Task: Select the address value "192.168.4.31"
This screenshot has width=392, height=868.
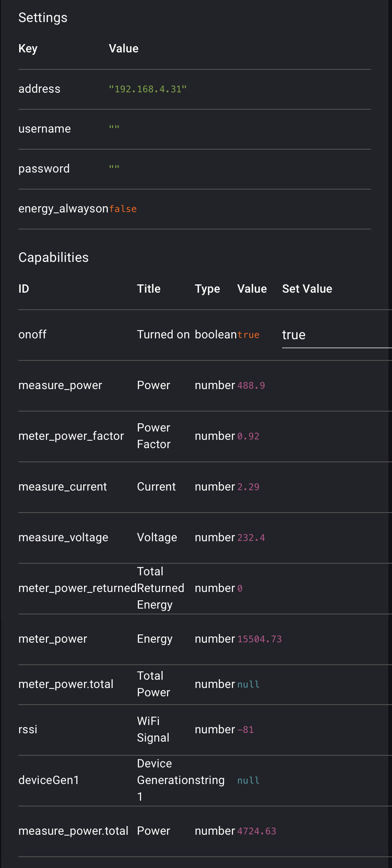Action: pos(148,89)
